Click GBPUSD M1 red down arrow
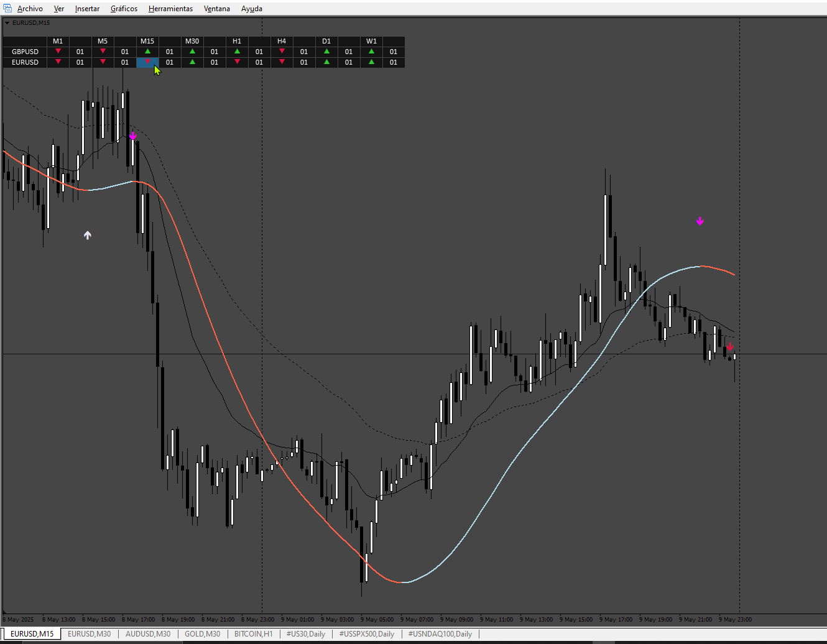The height and width of the screenshot is (644, 827). tap(58, 51)
